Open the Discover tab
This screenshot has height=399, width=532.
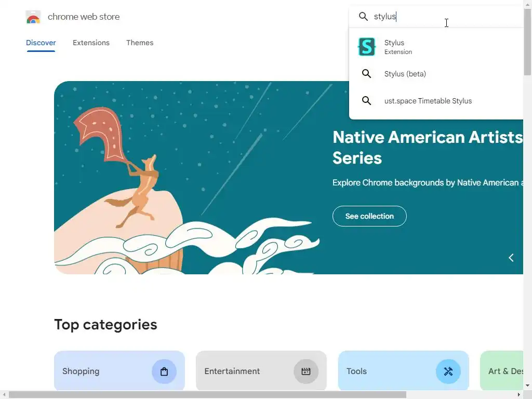pyautogui.click(x=41, y=43)
